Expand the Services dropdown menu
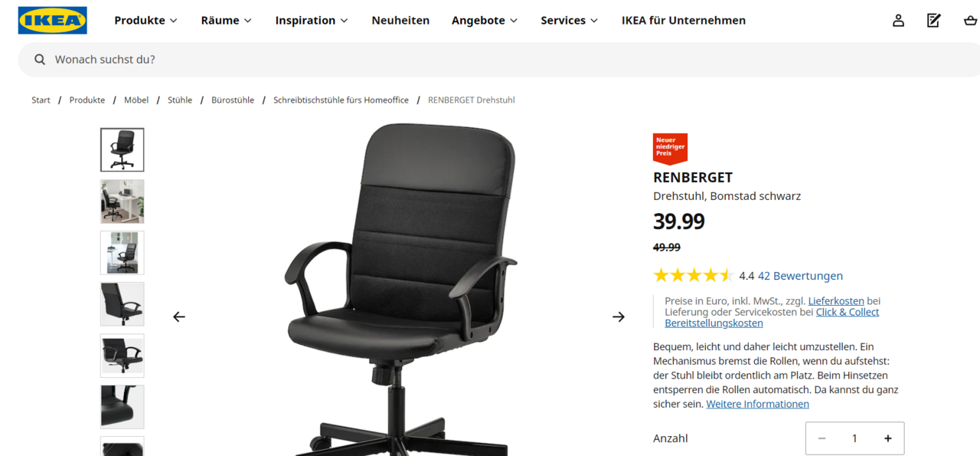This screenshot has width=980, height=456. [570, 21]
